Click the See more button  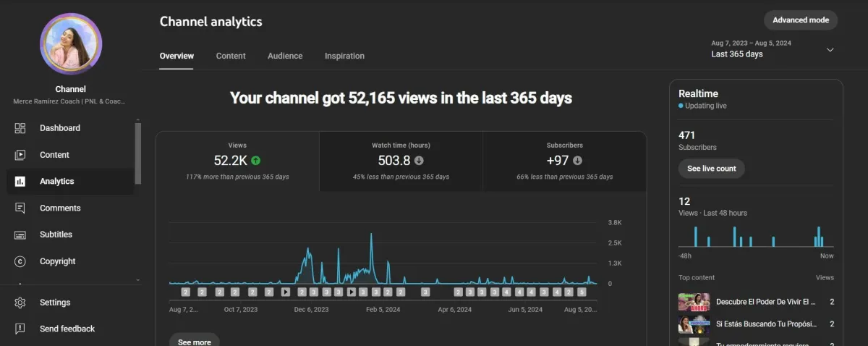(x=195, y=341)
